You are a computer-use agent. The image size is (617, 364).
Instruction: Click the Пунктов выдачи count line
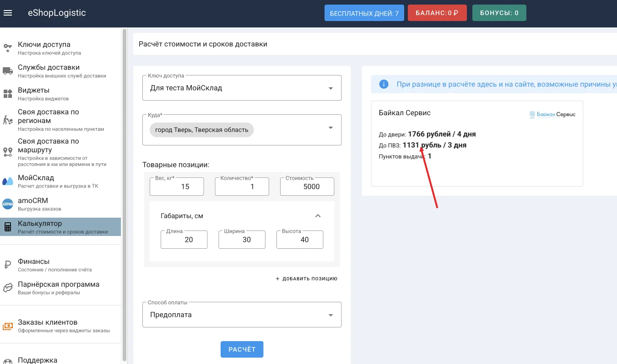405,156
